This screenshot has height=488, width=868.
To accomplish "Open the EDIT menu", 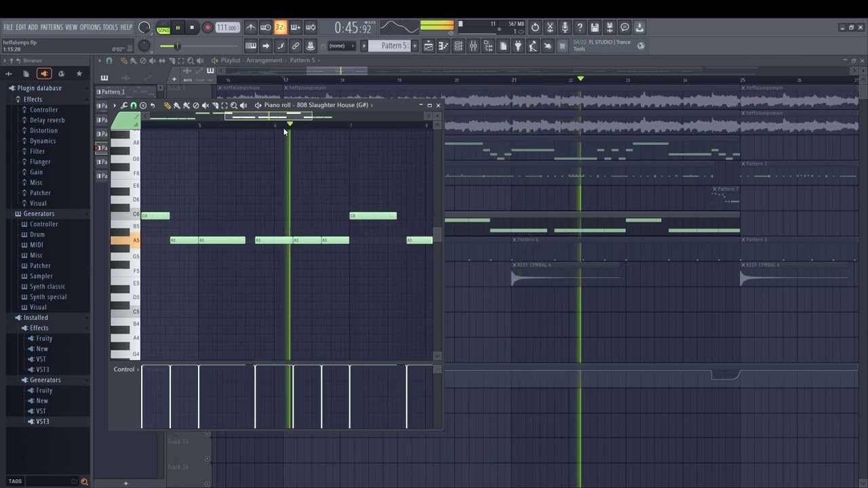I will click(21, 27).
